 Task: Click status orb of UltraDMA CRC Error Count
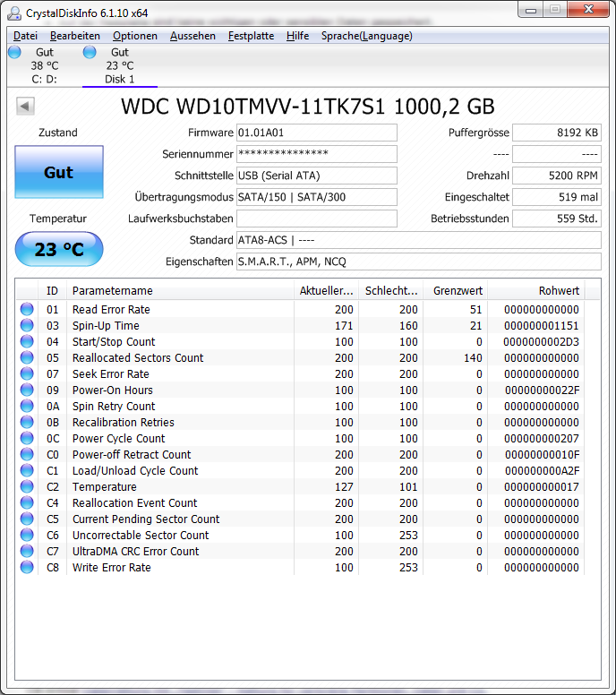[27, 551]
